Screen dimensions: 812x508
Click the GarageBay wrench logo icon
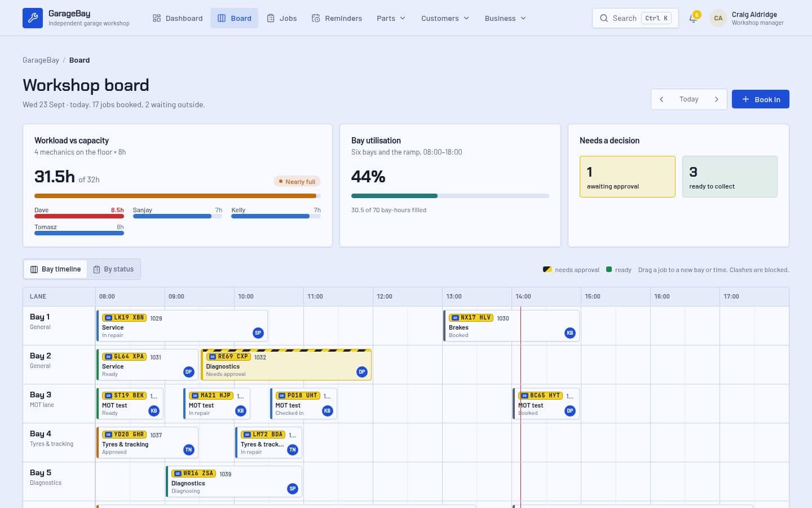point(33,18)
